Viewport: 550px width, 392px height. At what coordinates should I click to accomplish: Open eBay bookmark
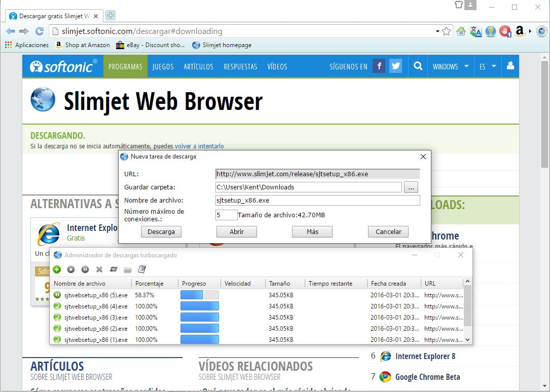coord(150,45)
